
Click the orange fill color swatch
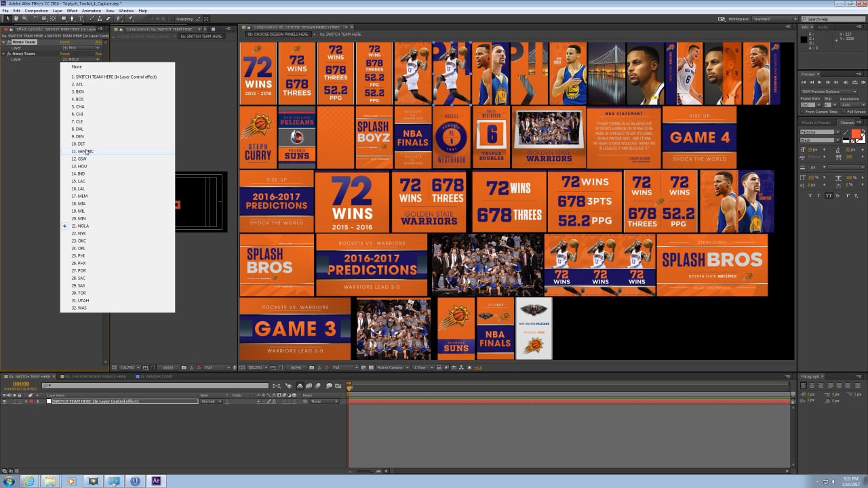pos(856,134)
